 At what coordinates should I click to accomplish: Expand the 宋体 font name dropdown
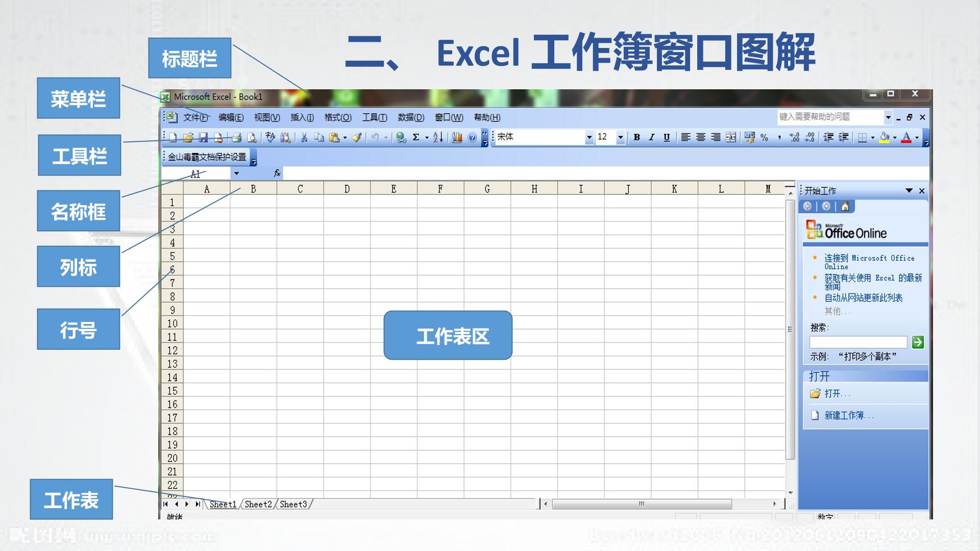pos(589,137)
